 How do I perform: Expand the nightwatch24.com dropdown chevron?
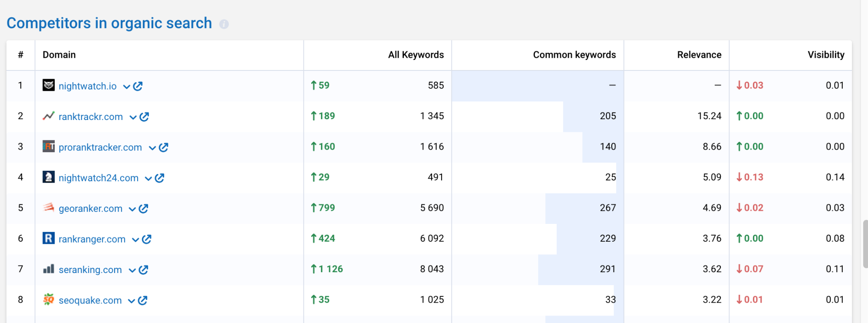pyautogui.click(x=148, y=179)
